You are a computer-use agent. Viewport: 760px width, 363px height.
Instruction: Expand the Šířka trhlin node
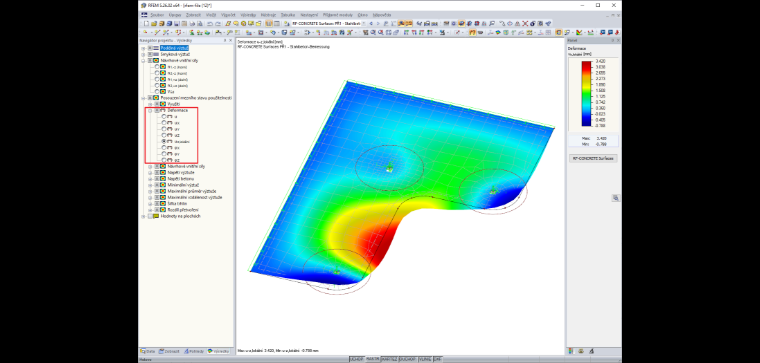coord(150,204)
